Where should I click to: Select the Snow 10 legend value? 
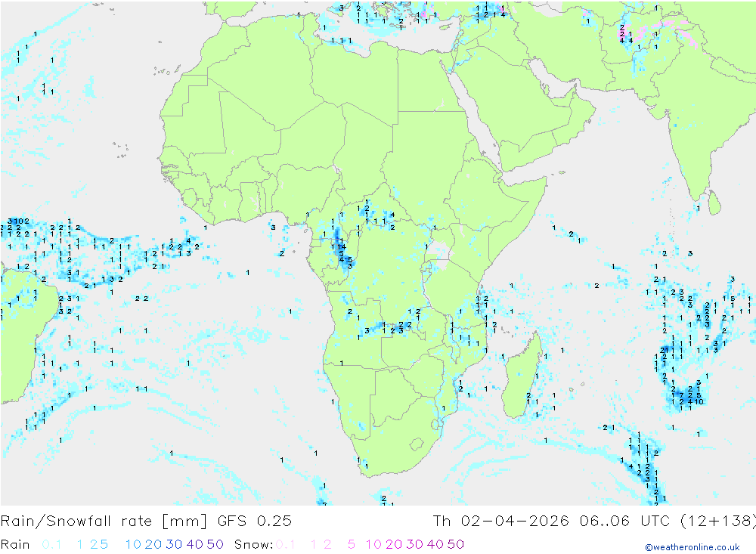[x=373, y=544]
